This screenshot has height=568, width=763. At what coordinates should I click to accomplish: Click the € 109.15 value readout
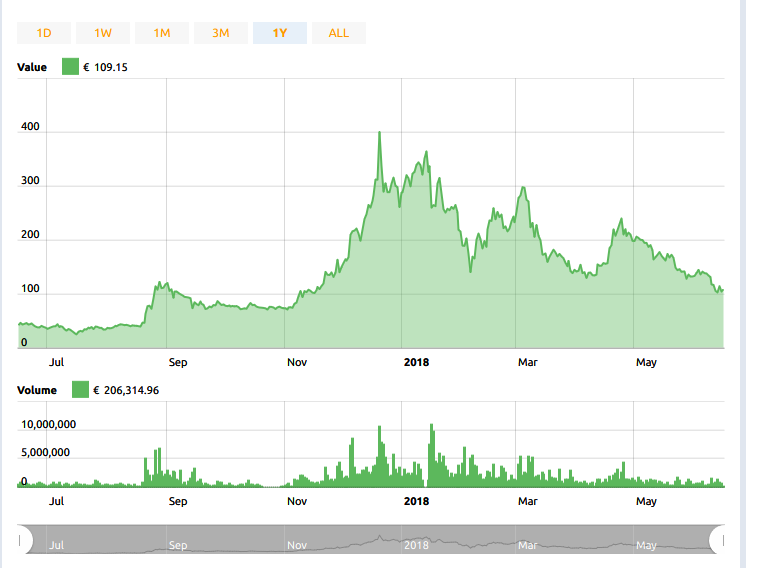pos(106,67)
